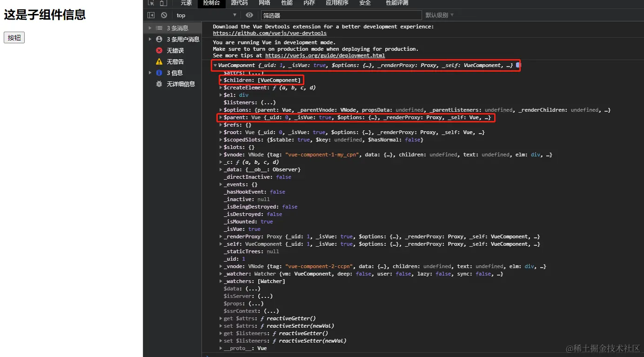
Task: Click the blue info icon beside VueComponent
Action: pos(518,65)
